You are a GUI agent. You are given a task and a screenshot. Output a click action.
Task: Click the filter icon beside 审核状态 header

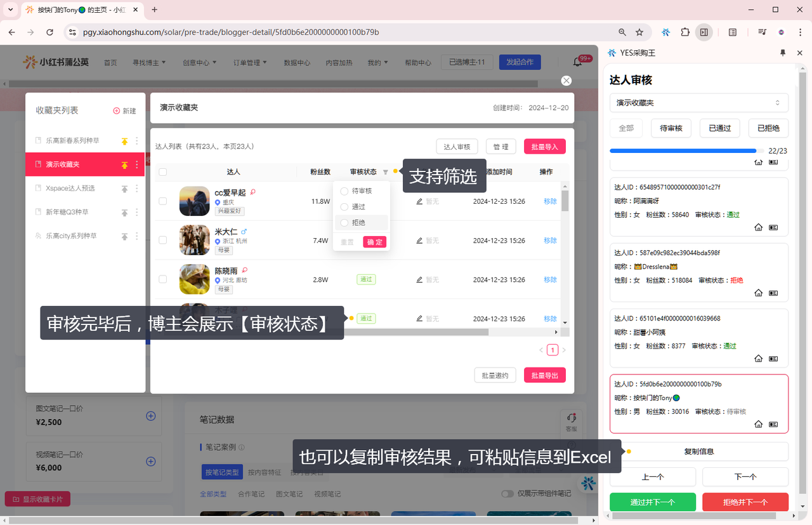coord(385,172)
